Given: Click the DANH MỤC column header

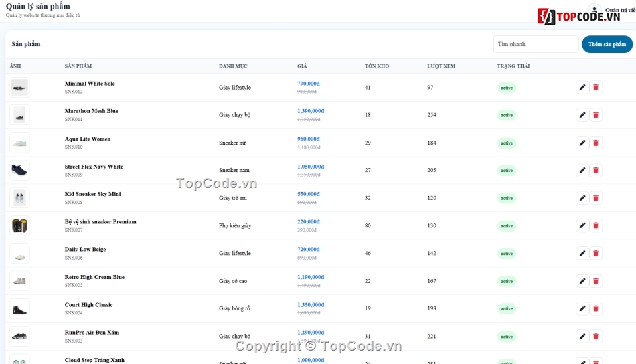Looking at the screenshot, I should pos(233,66).
